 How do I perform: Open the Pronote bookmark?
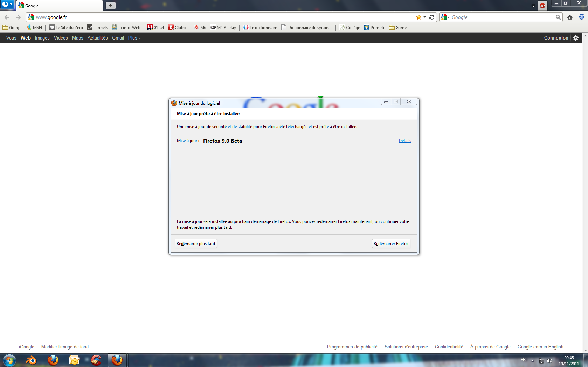click(375, 28)
